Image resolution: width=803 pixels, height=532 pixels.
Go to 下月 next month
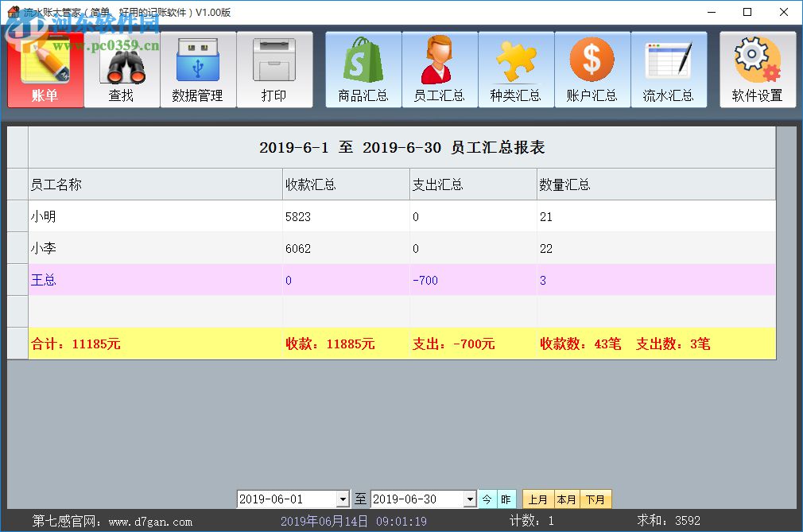click(x=595, y=499)
